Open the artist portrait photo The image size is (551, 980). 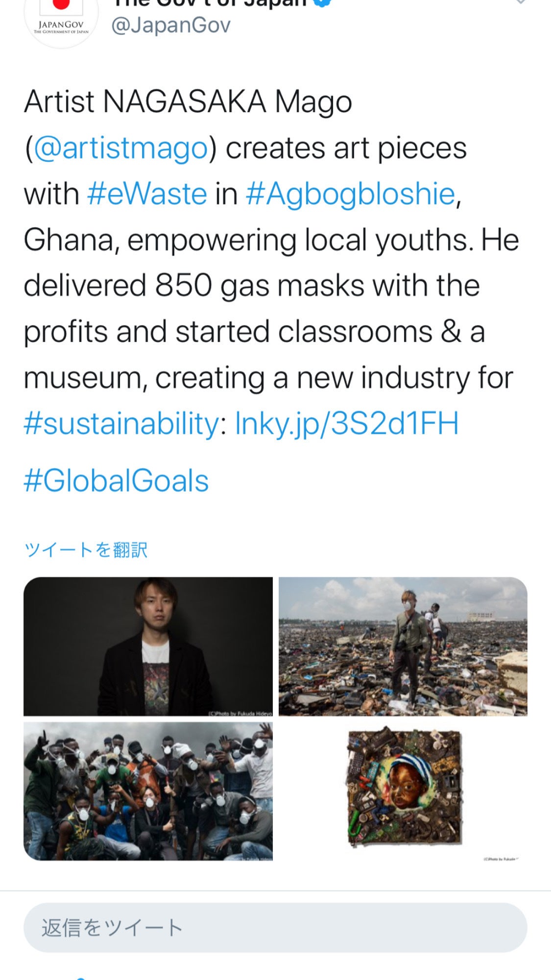click(148, 646)
